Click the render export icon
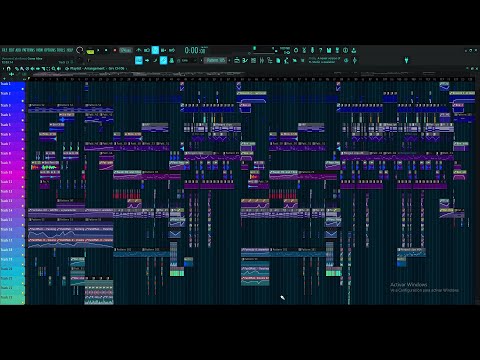Screen dimensions: 480x360 click(x=337, y=50)
